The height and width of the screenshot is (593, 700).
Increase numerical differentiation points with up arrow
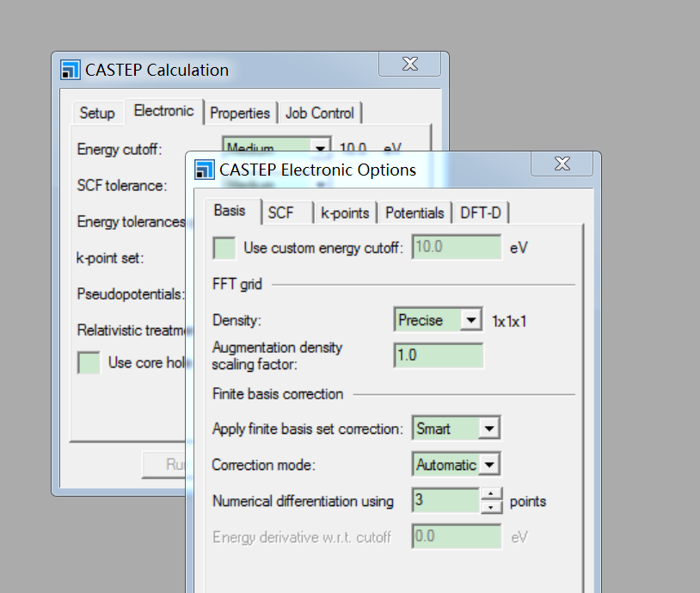pos(490,494)
